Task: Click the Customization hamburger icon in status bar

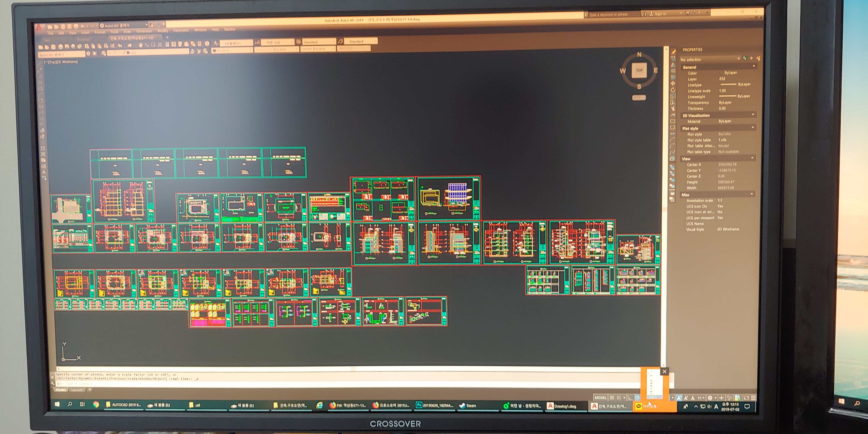Action: pyautogui.click(x=753, y=398)
